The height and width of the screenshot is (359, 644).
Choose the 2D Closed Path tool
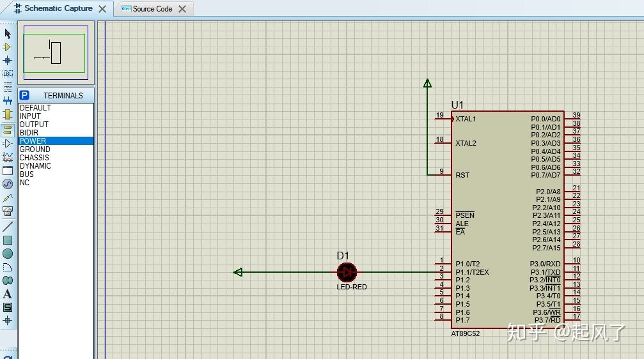pos(8,280)
